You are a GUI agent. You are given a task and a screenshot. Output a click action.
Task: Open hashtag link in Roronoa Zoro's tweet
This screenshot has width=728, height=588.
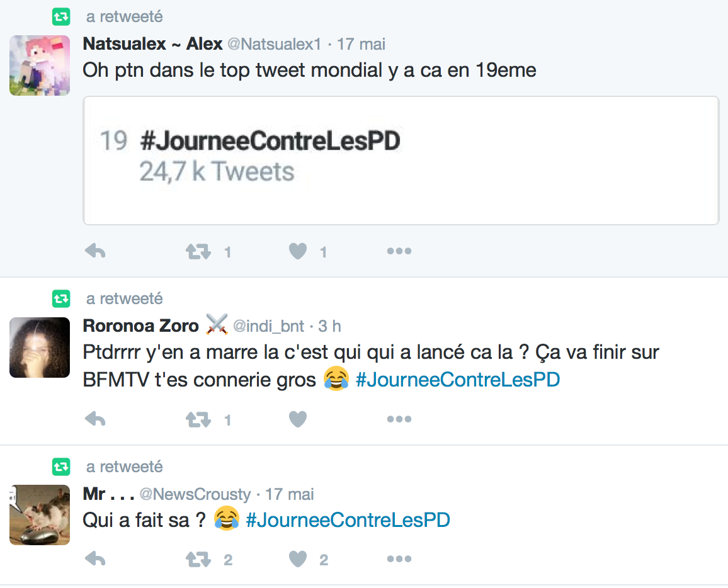click(457, 380)
